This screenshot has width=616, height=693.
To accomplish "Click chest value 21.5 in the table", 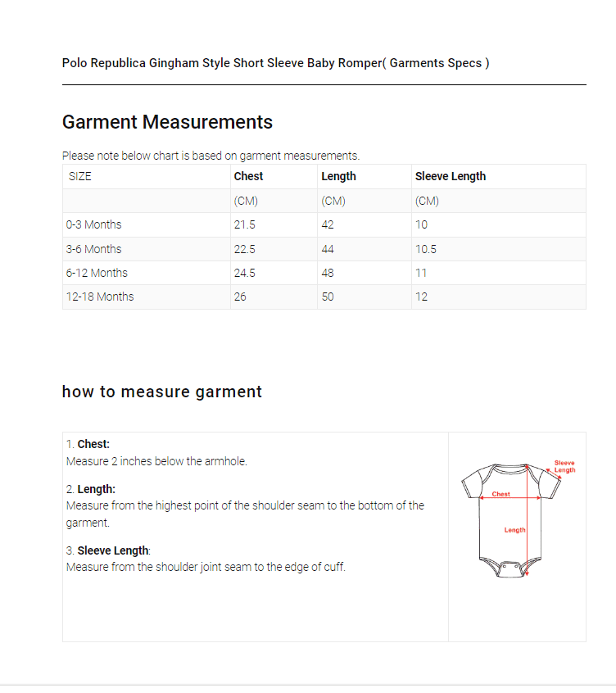I will 244,224.
